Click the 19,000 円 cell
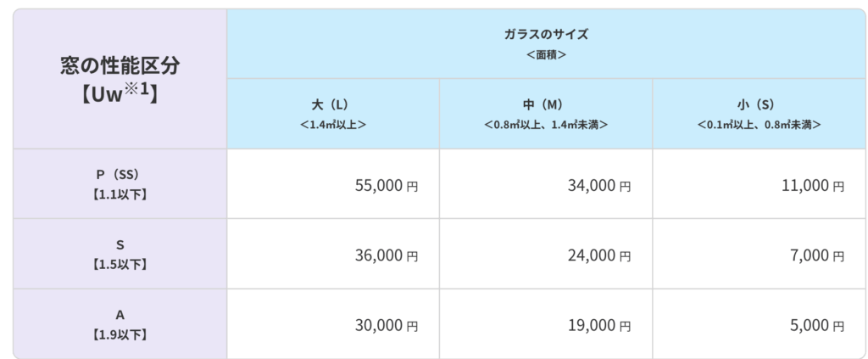868x359 pixels. click(x=599, y=325)
